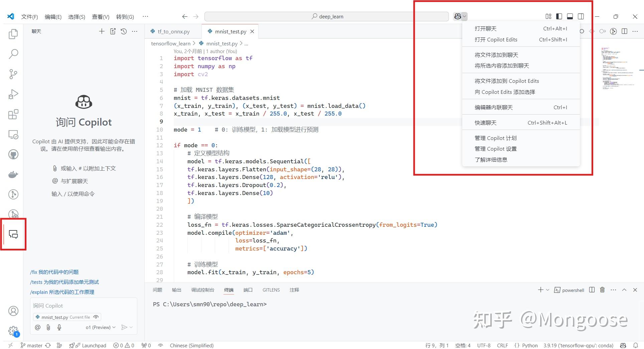
Task: Choose 管理 Copilot 设置 menu entry
Action: [521, 149]
